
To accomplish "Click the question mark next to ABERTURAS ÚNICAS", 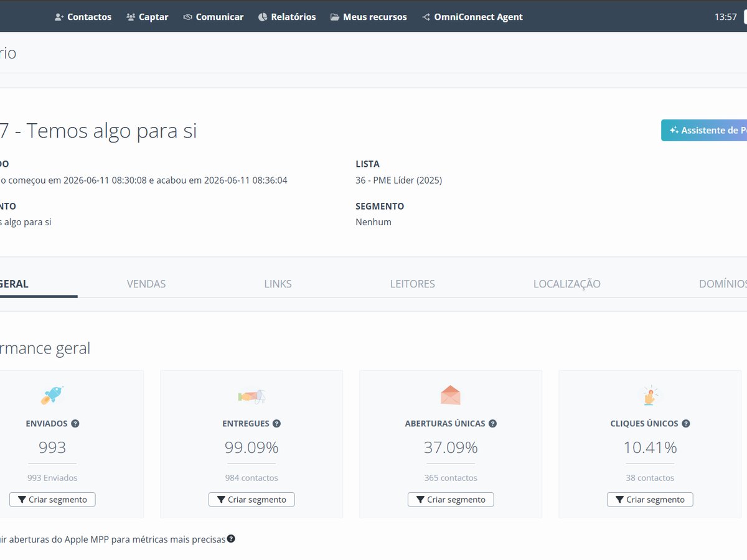I will pos(492,424).
